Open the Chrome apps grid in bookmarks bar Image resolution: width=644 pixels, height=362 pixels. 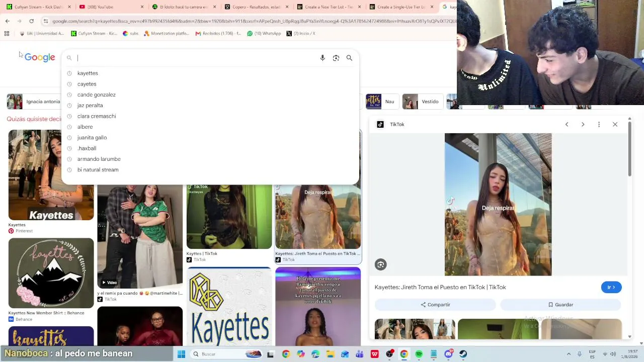coord(7,34)
